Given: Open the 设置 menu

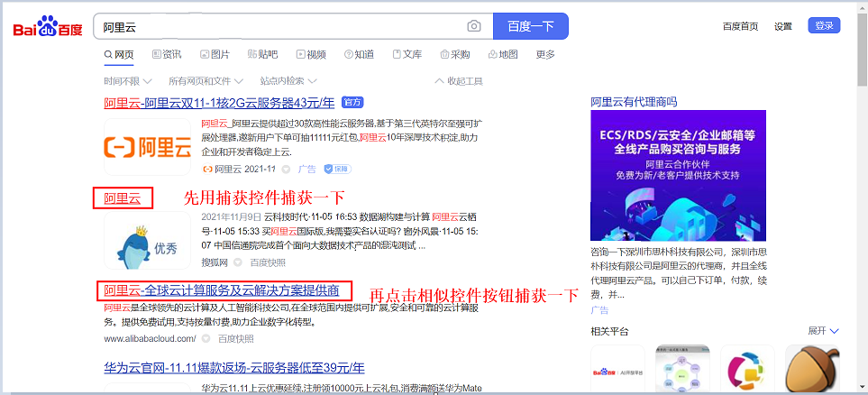Looking at the screenshot, I should coord(782,26).
